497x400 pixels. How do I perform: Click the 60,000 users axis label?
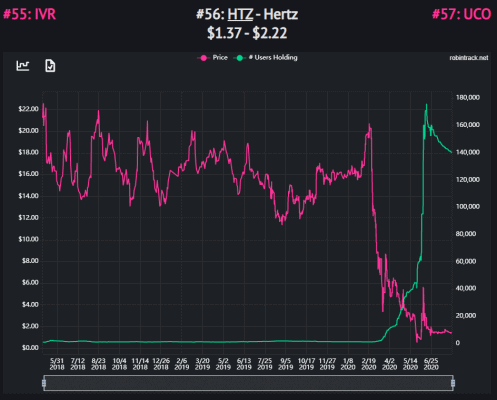pos(466,261)
